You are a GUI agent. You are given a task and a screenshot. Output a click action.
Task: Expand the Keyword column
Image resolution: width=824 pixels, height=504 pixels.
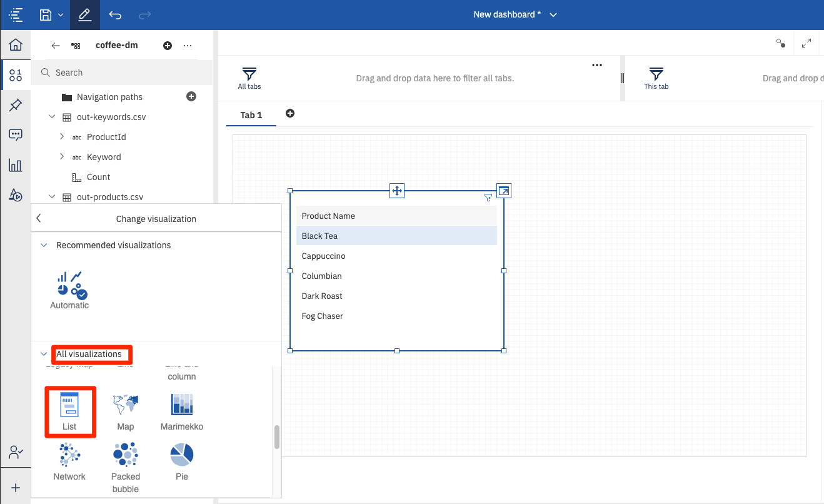(62, 157)
